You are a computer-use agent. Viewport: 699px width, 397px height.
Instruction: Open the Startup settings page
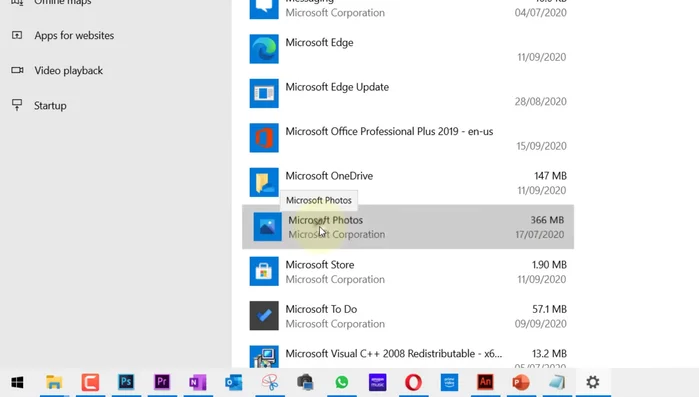tap(50, 106)
